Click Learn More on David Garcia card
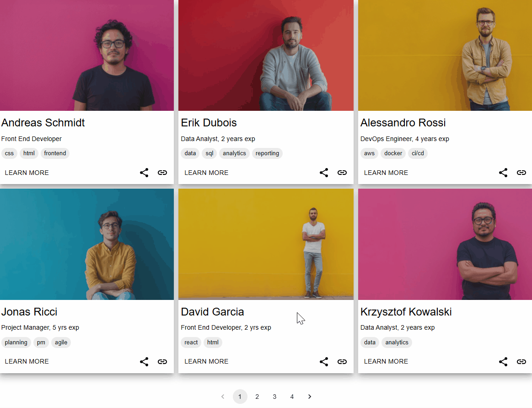 206,361
